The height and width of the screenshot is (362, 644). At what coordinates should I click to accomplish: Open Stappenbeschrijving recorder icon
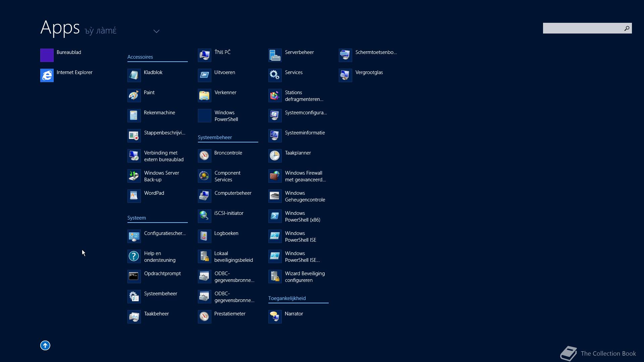coord(134,136)
